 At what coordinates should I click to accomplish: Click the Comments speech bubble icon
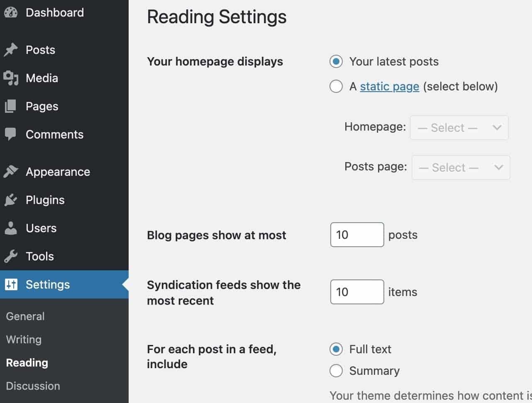[11, 134]
